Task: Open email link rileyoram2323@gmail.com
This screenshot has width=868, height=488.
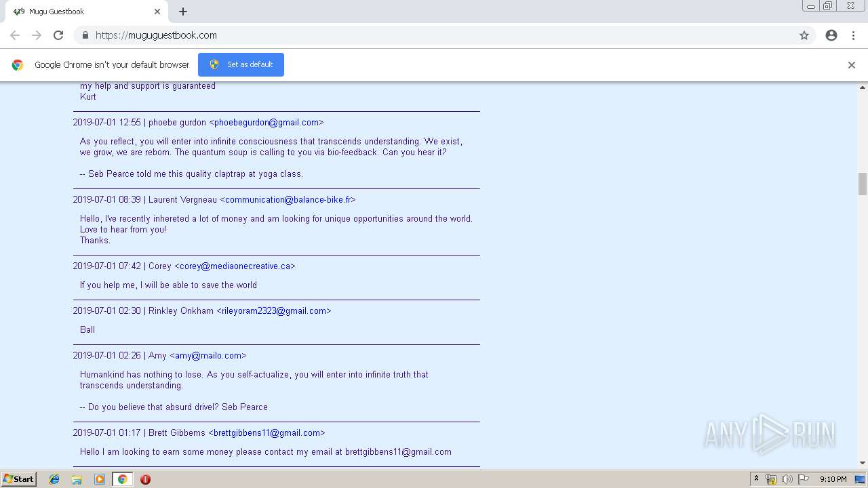Action: tap(274, 311)
